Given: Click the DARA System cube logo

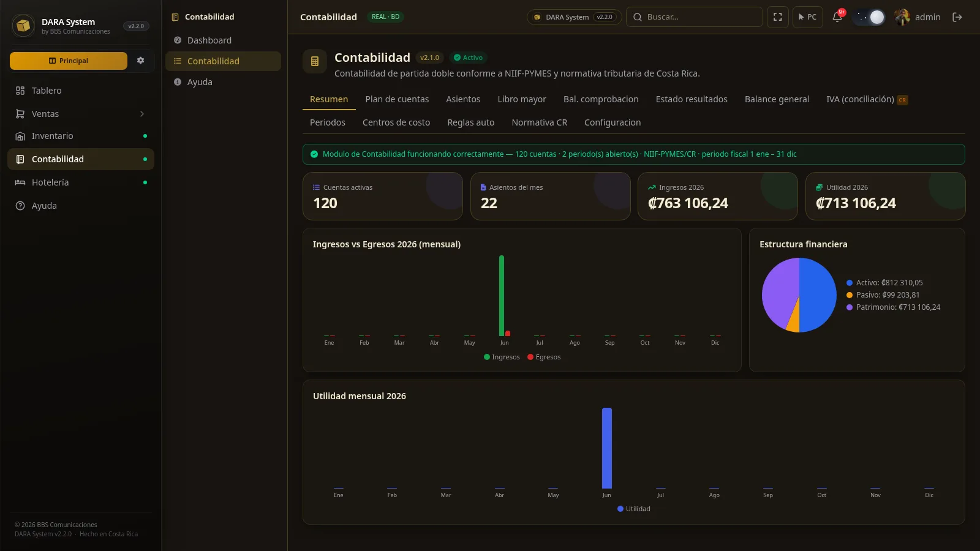Looking at the screenshot, I should (x=23, y=26).
